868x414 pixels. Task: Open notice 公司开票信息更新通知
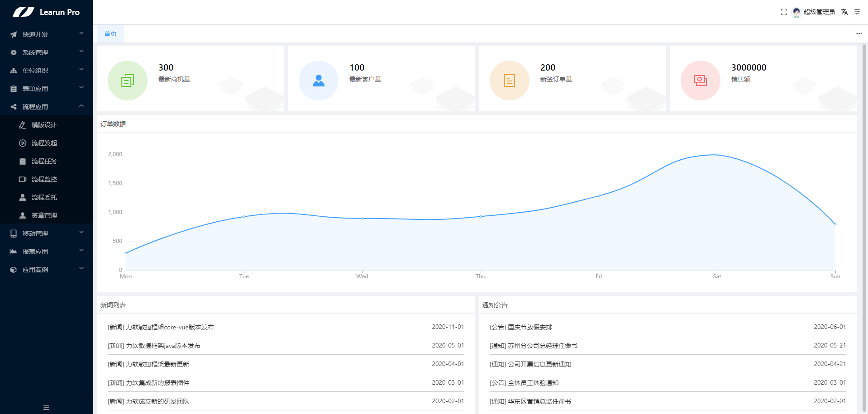(x=530, y=364)
